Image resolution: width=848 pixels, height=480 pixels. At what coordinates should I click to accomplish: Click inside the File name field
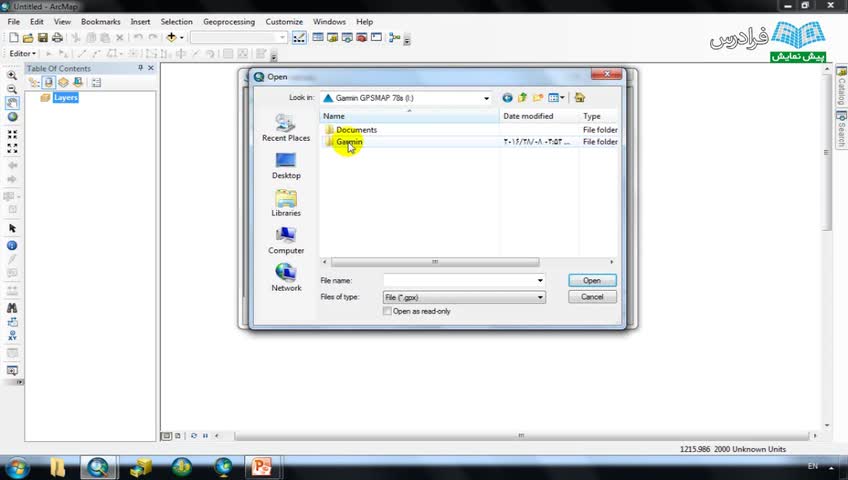click(459, 281)
